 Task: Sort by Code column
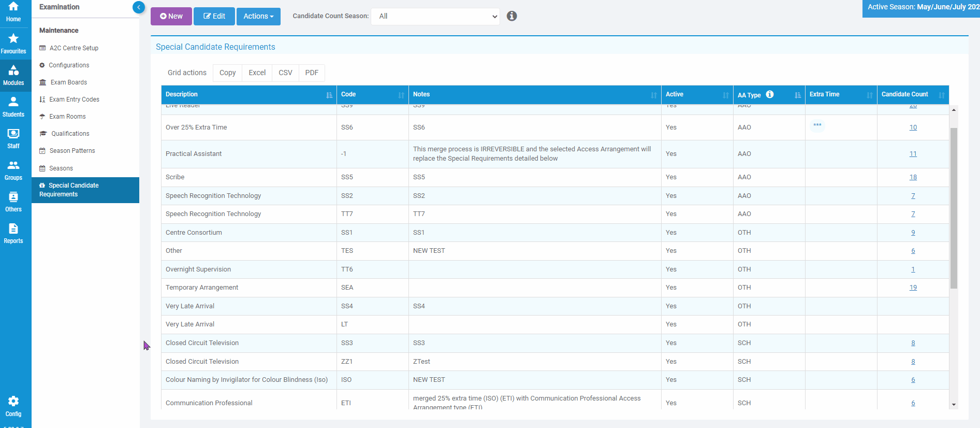click(372, 95)
